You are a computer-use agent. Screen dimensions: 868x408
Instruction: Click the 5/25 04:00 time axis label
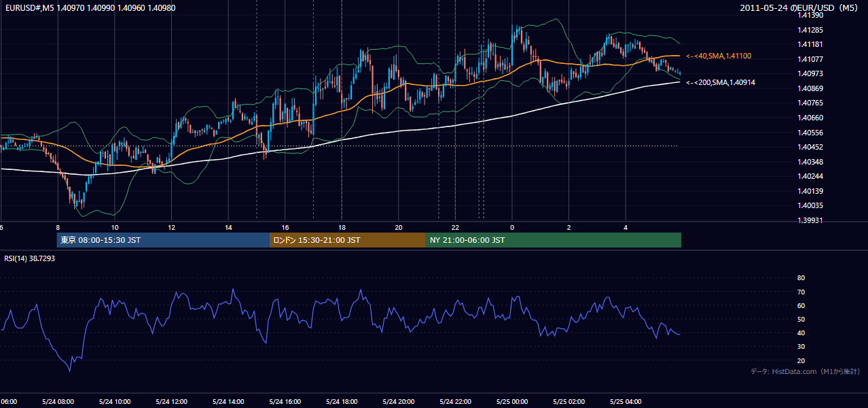click(626, 401)
